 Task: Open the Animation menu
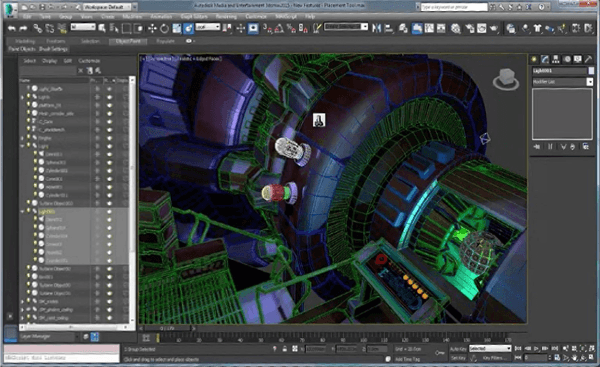161,17
